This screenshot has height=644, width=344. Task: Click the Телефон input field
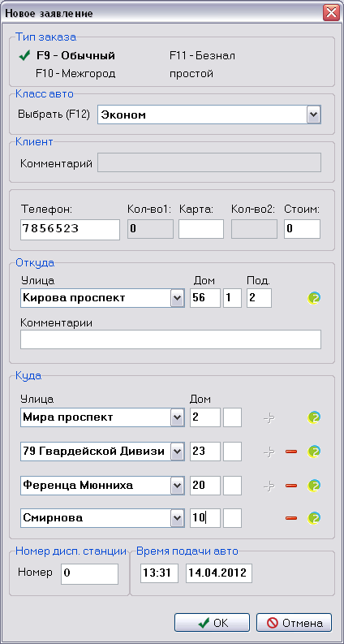(x=71, y=229)
